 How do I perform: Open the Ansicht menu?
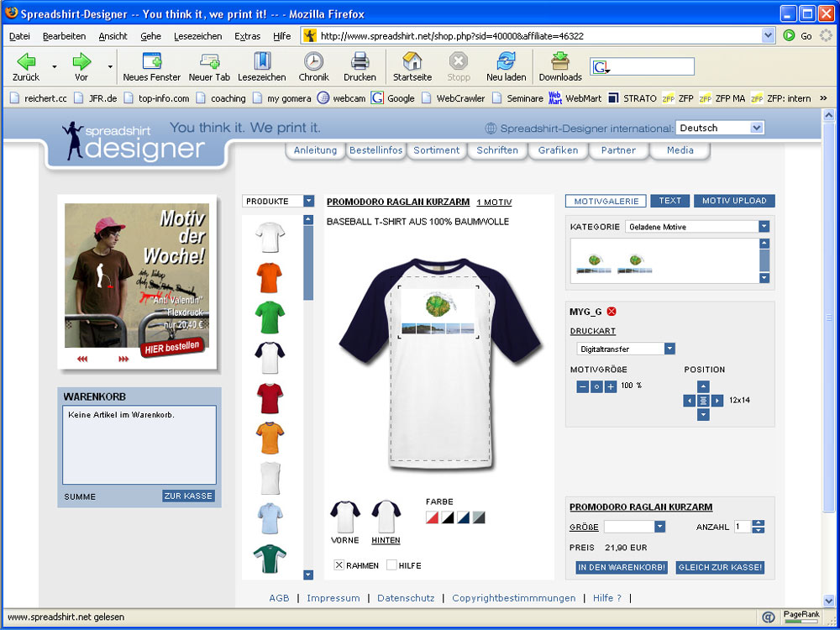click(113, 36)
